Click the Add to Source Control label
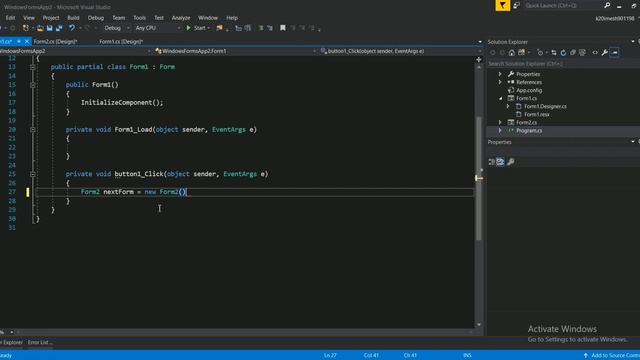 (616, 356)
